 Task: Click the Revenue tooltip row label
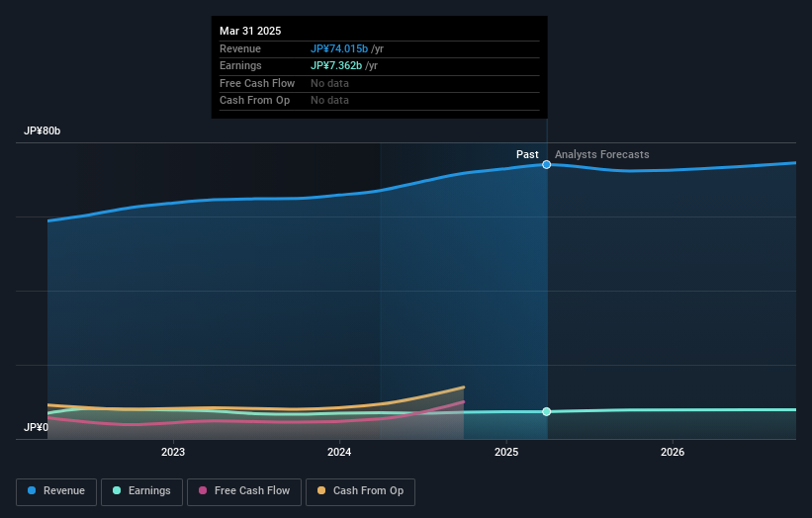click(240, 48)
